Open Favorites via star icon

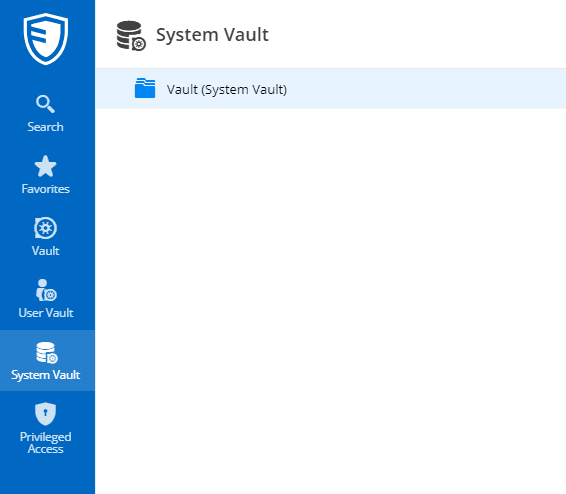(x=45, y=166)
